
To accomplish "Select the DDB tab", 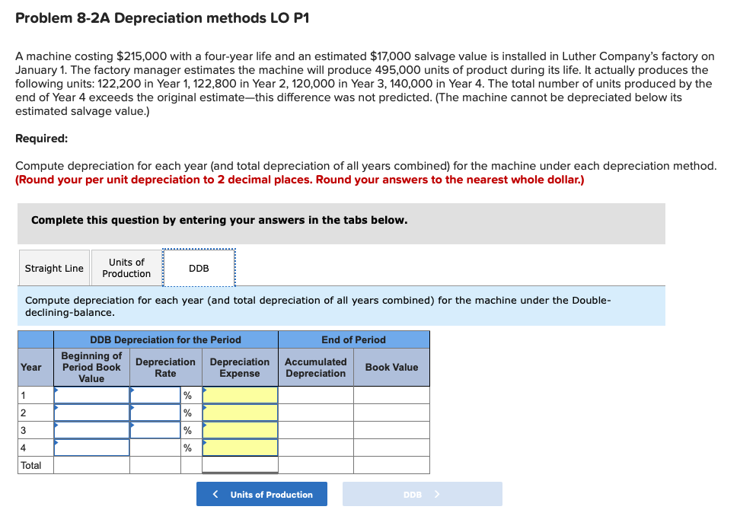I will [199, 268].
